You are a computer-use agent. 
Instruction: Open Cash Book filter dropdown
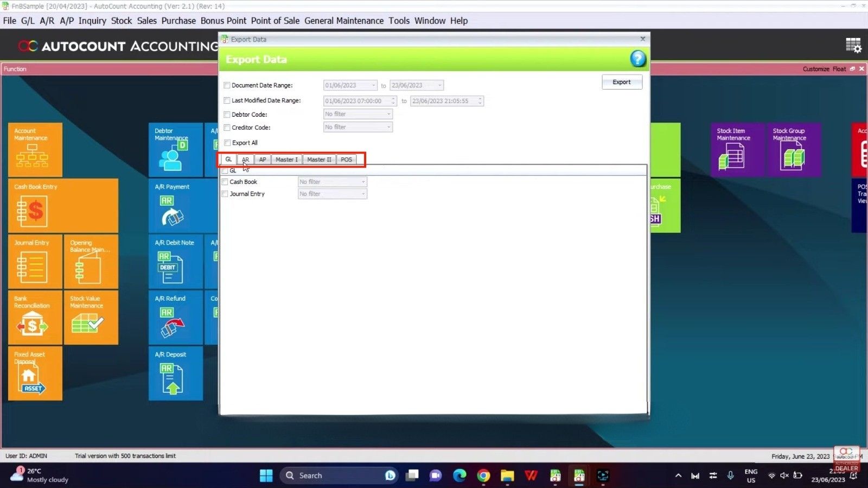click(363, 182)
